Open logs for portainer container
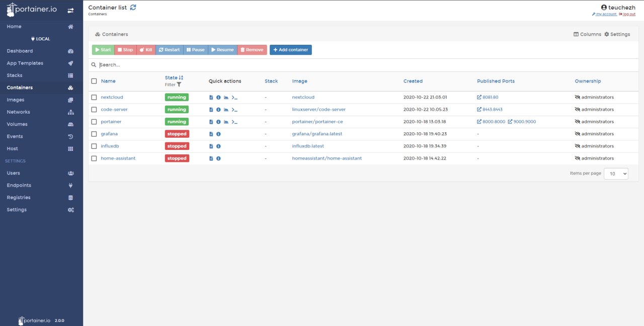 211,122
